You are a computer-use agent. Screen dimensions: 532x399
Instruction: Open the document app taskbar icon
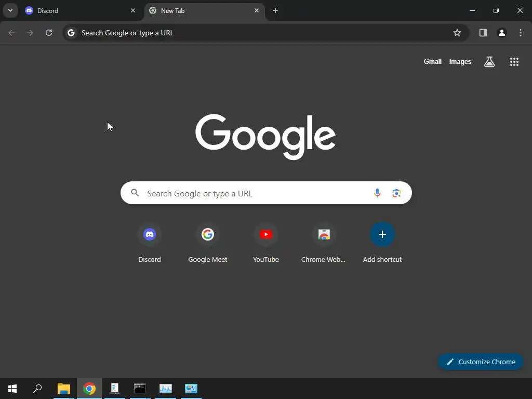tap(115, 389)
